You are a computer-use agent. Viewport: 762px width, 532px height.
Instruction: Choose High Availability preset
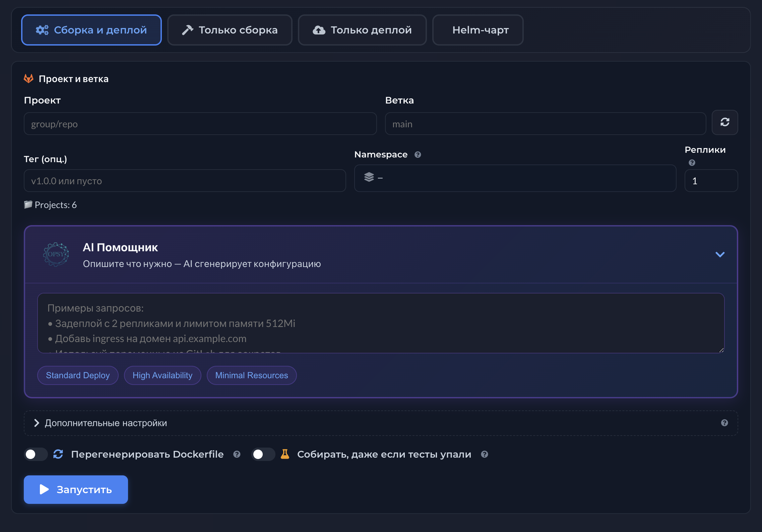click(163, 375)
